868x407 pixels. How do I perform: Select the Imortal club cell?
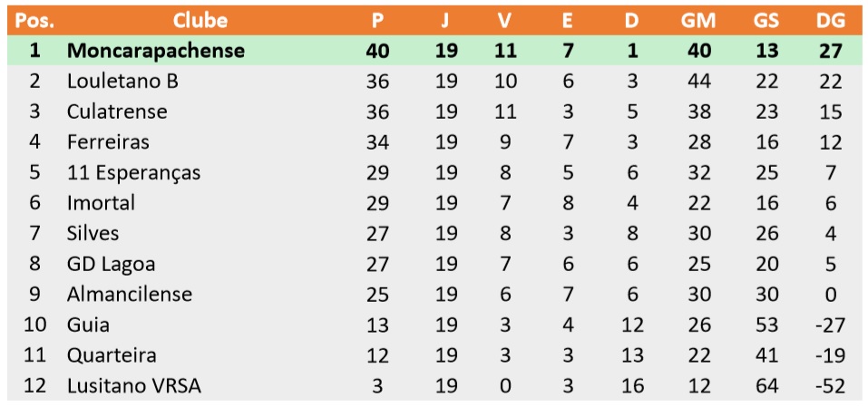101,203
